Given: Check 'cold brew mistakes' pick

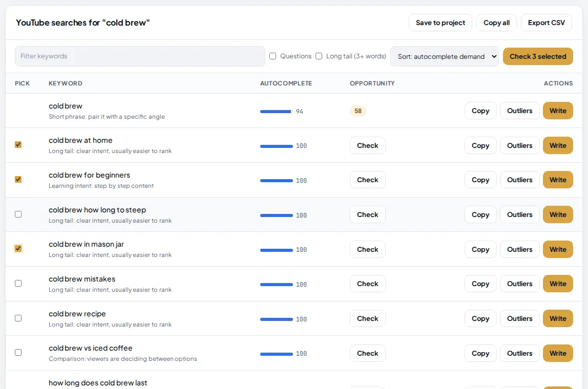Looking at the screenshot, I should (18, 284).
